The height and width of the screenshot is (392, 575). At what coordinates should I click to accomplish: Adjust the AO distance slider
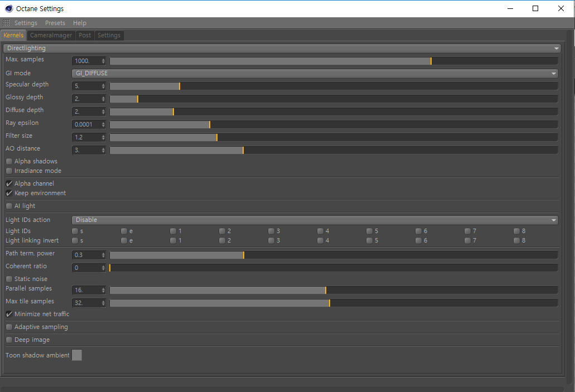[x=334, y=151]
